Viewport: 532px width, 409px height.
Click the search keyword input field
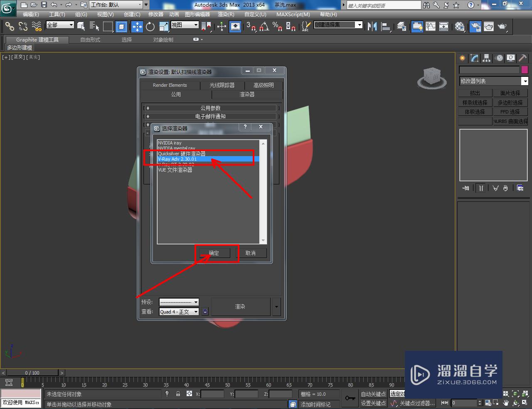point(384,5)
